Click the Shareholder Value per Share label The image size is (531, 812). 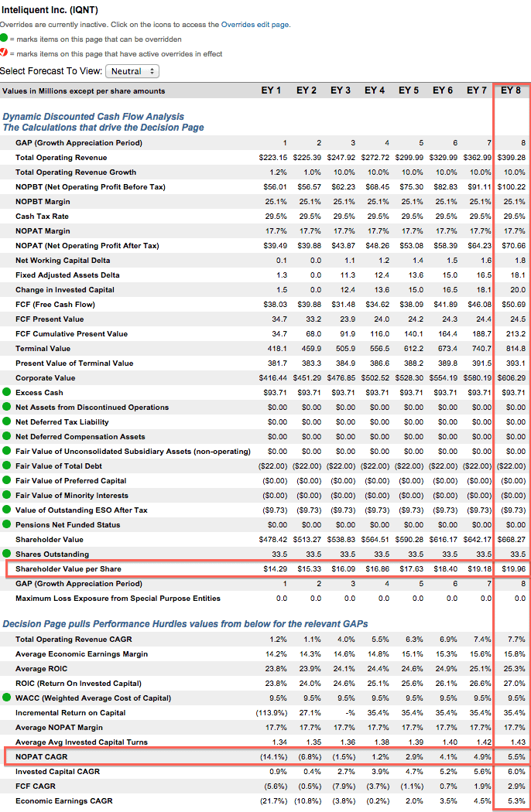[68, 568]
